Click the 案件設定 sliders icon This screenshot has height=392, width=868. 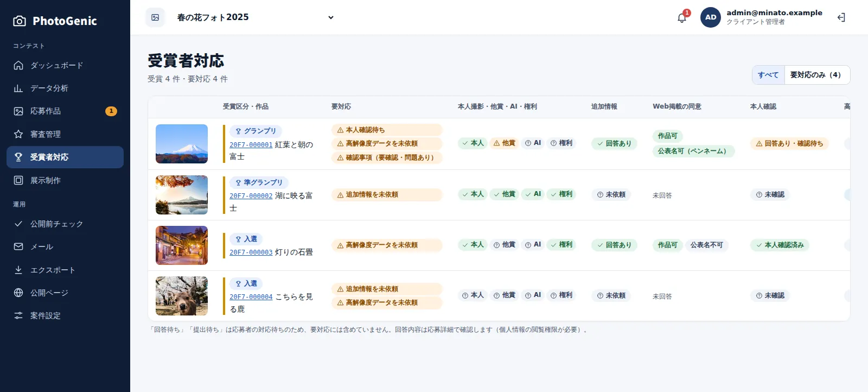click(18, 315)
